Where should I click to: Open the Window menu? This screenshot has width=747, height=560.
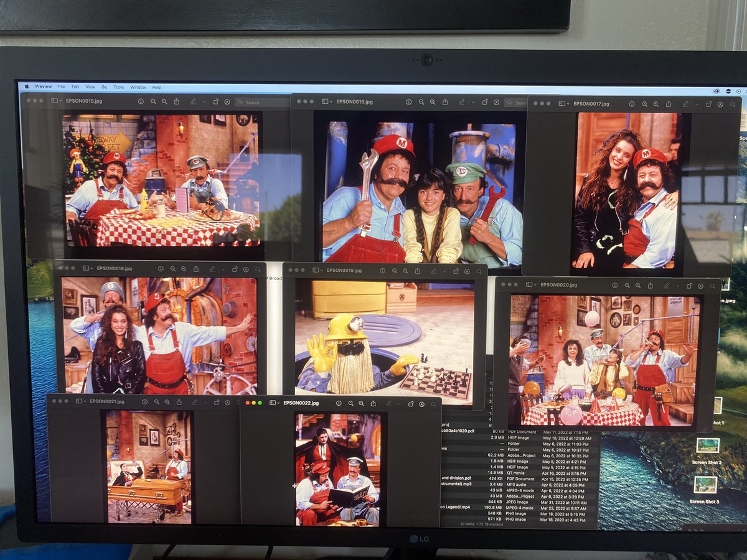138,87
